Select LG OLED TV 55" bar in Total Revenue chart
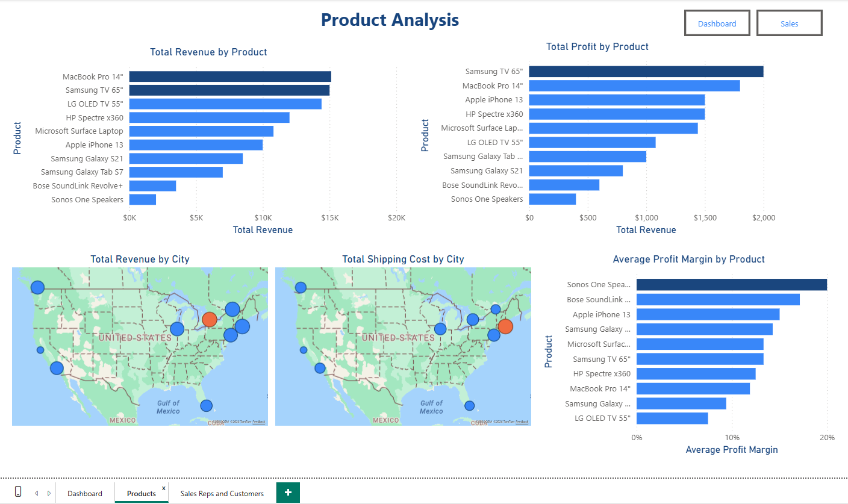The width and height of the screenshot is (848, 504). tap(225, 104)
